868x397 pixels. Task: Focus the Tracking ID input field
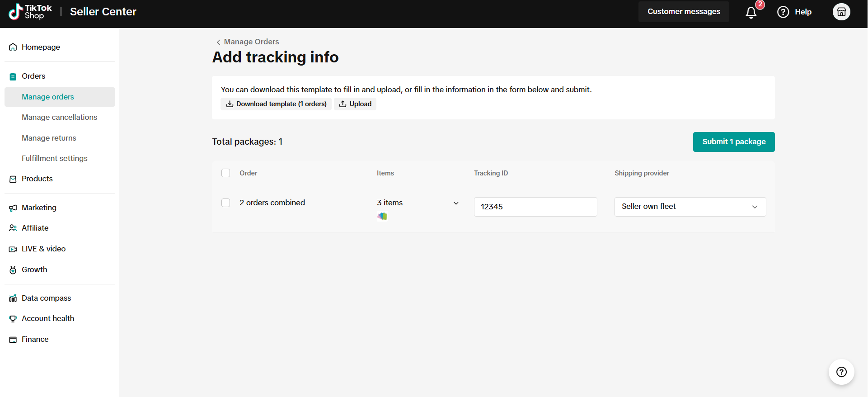pos(535,207)
